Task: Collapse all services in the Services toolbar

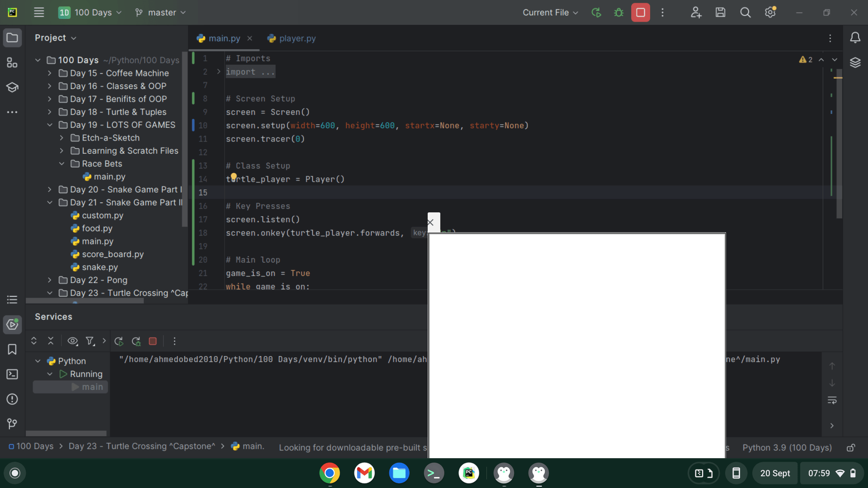Action: coord(51,341)
